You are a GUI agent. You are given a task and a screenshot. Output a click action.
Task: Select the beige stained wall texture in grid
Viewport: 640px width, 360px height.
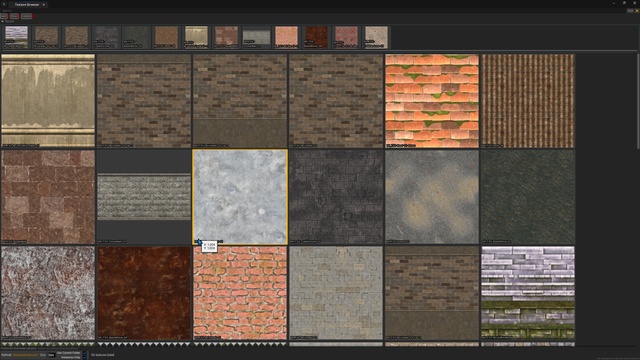[x=48, y=101]
